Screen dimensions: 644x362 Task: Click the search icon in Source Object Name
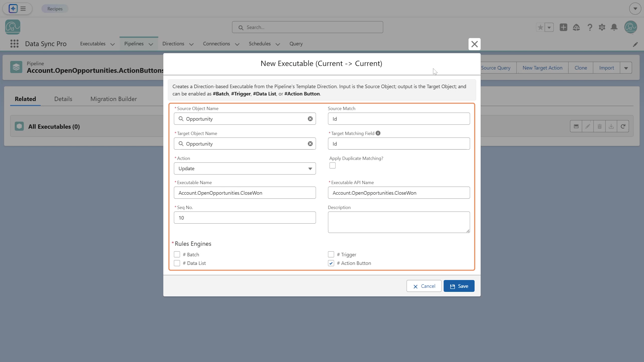click(x=181, y=119)
